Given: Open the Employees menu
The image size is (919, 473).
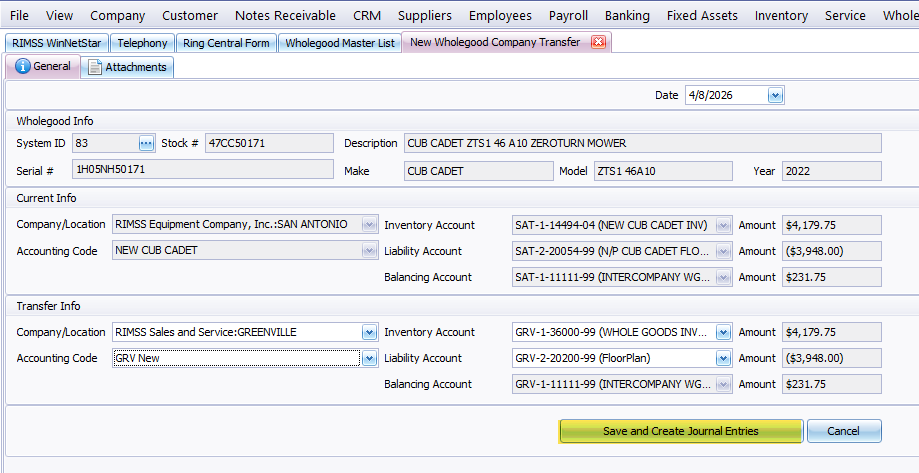Looking at the screenshot, I should tap(501, 15).
